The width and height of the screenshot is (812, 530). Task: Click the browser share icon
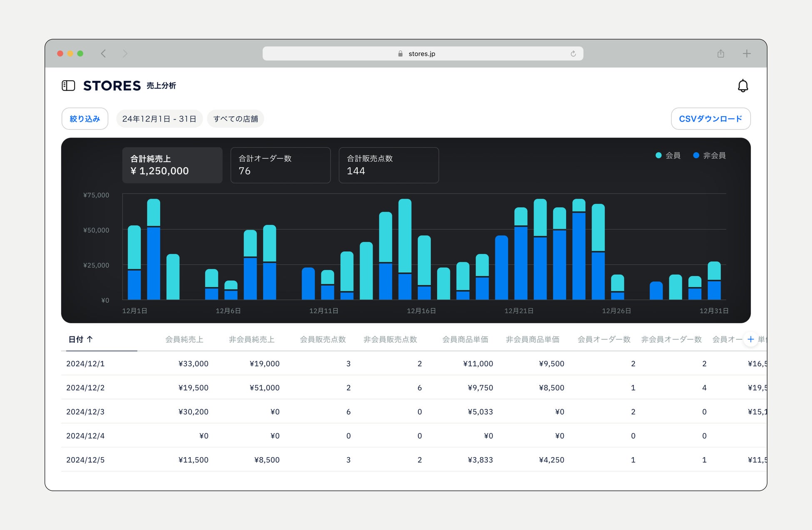click(x=721, y=54)
